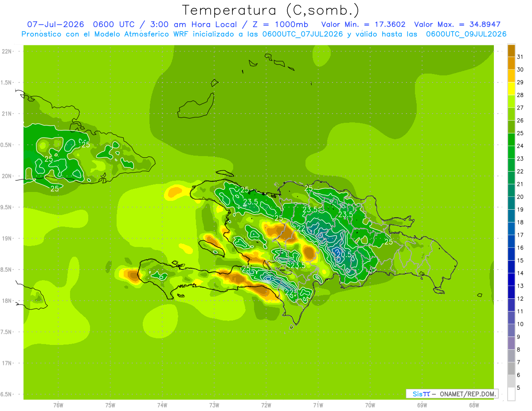Click the colorbar label "21"

coord(520,184)
